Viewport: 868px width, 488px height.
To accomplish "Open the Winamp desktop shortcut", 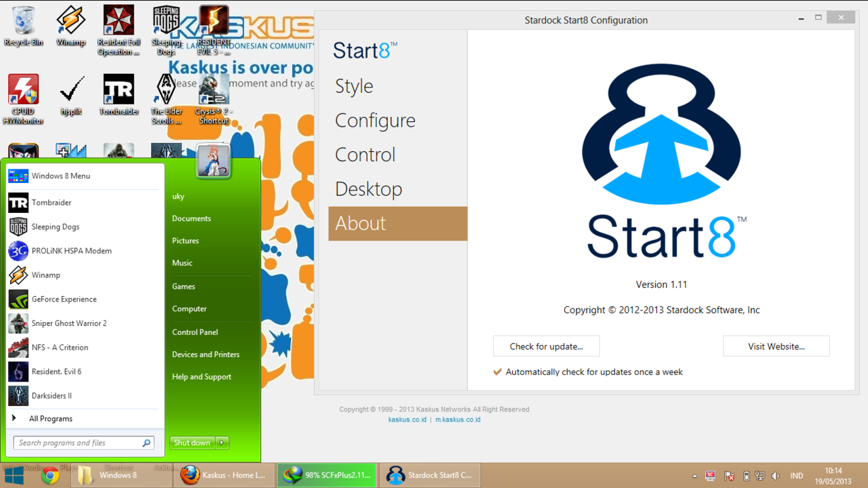I will pyautogui.click(x=71, y=27).
